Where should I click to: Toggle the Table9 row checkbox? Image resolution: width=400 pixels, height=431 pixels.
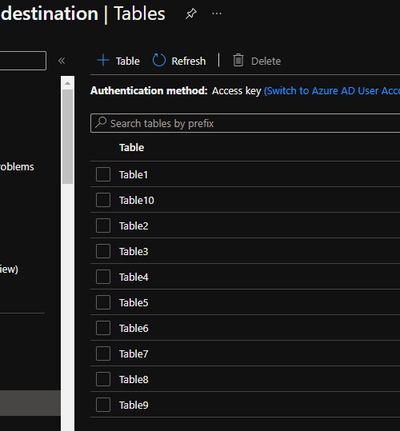pyautogui.click(x=103, y=405)
